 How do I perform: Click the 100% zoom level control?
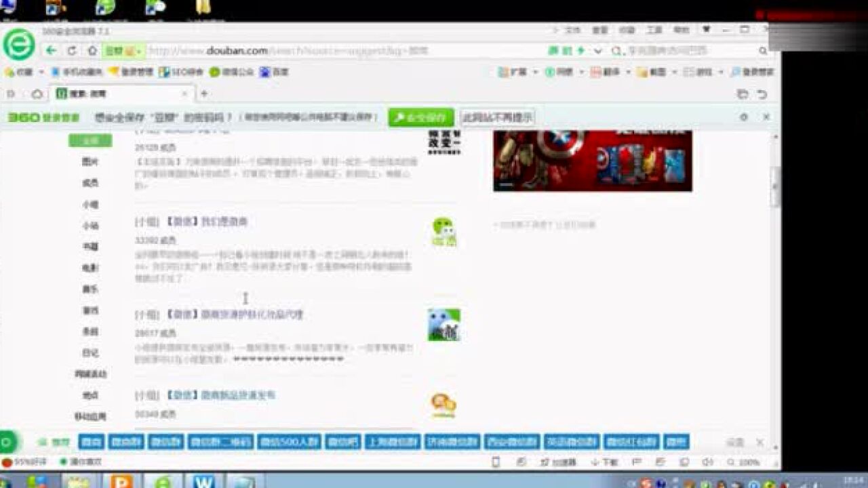pos(743,462)
